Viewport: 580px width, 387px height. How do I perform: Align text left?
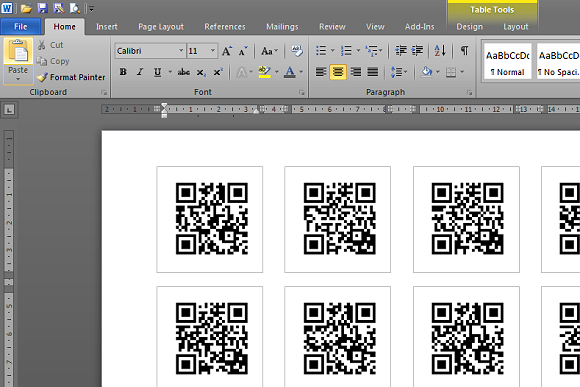[321, 72]
